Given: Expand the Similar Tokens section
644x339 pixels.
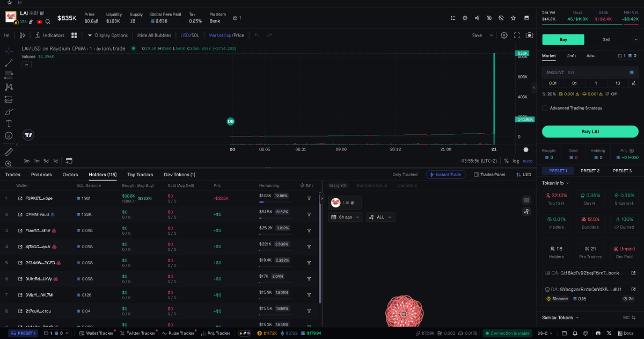Looking at the screenshot, I should tap(561, 318).
